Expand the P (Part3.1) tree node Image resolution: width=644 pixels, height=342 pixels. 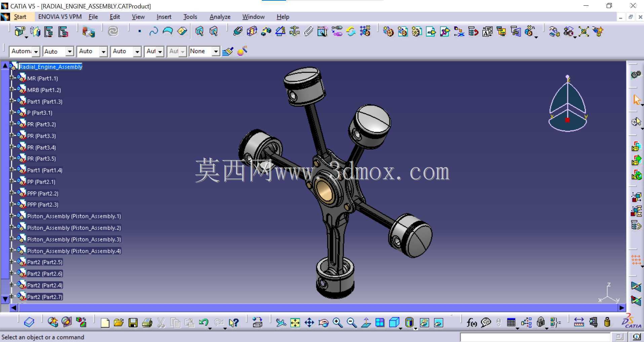[11, 112]
